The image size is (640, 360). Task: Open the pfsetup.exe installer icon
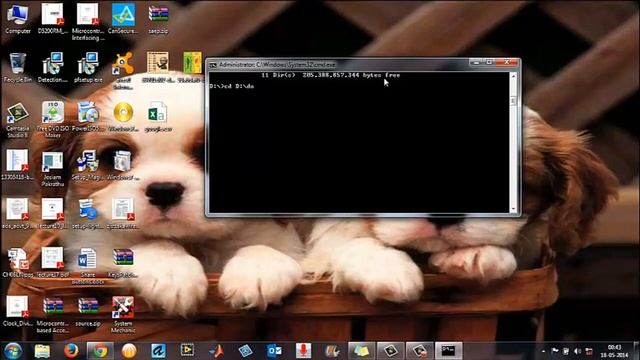click(88, 67)
